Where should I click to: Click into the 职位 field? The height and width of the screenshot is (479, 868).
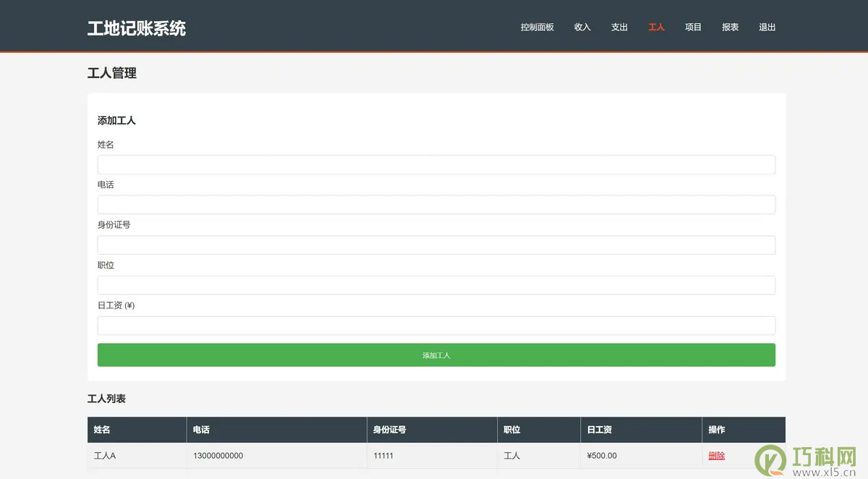[436, 285]
